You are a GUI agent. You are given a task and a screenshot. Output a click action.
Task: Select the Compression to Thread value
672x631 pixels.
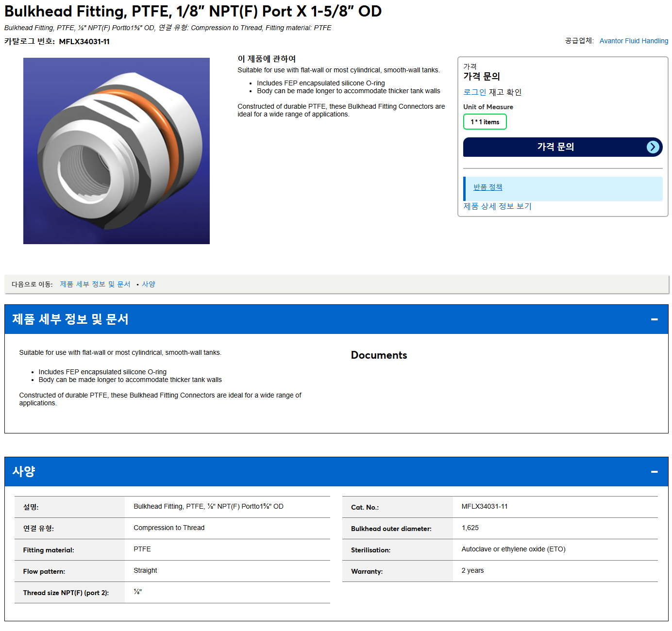point(169,528)
